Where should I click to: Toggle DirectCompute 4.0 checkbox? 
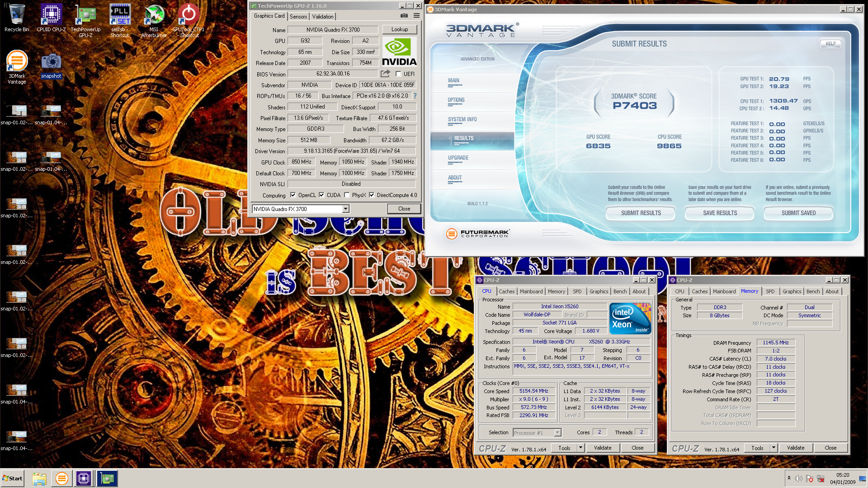(x=372, y=195)
